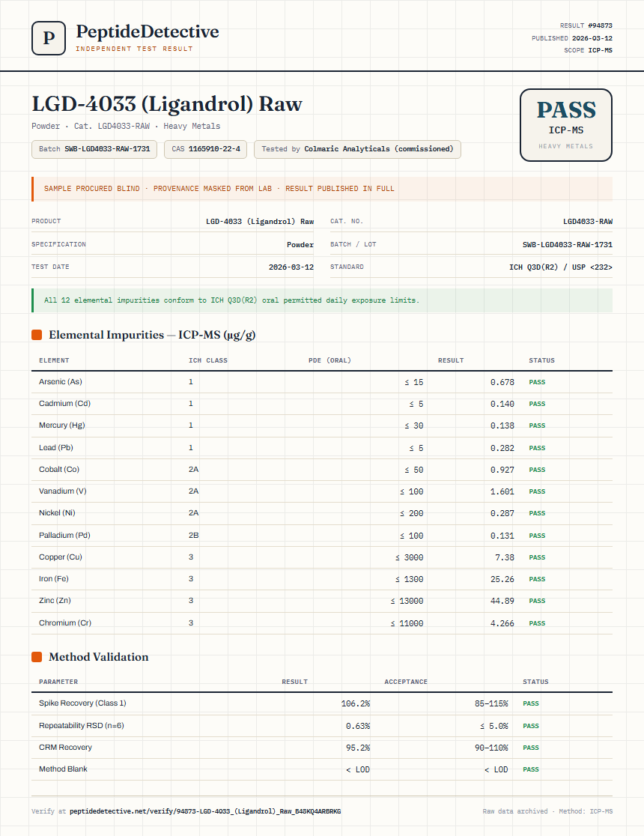Screen dimensions: 644x836
Task: Click Cadmium result value 0.140
Action: (502, 404)
